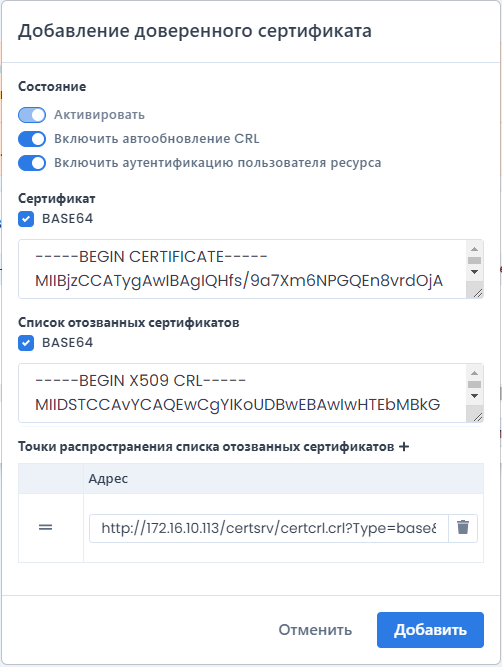Toggle the Активировать switch

pos(32,115)
